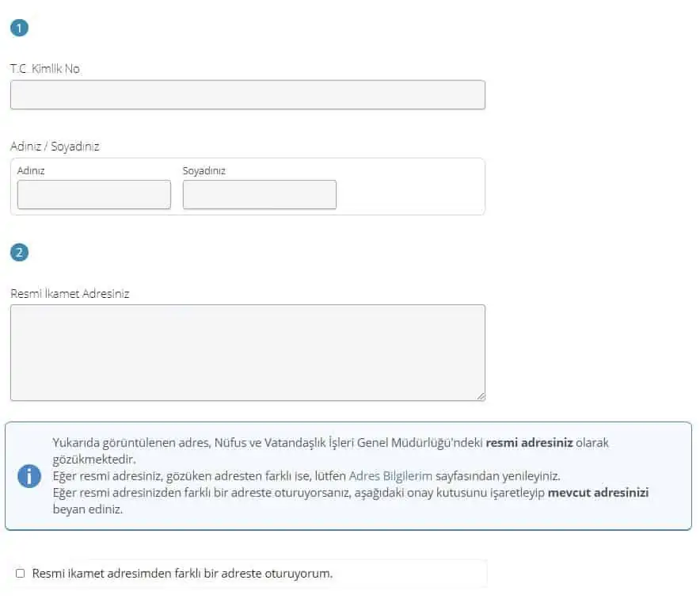Click the "Resmi ikamet adresimden farklı" checkbox label

182,573
